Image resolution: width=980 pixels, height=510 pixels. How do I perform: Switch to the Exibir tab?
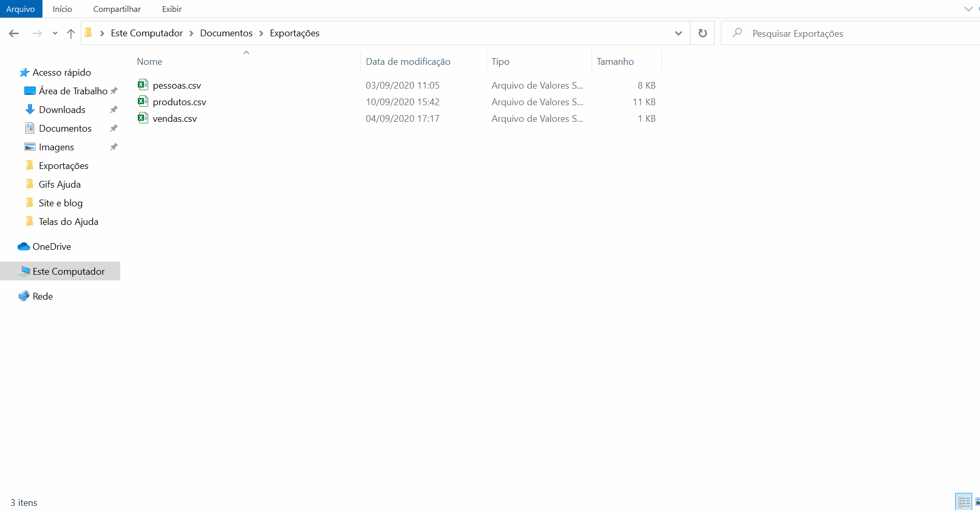(x=171, y=9)
